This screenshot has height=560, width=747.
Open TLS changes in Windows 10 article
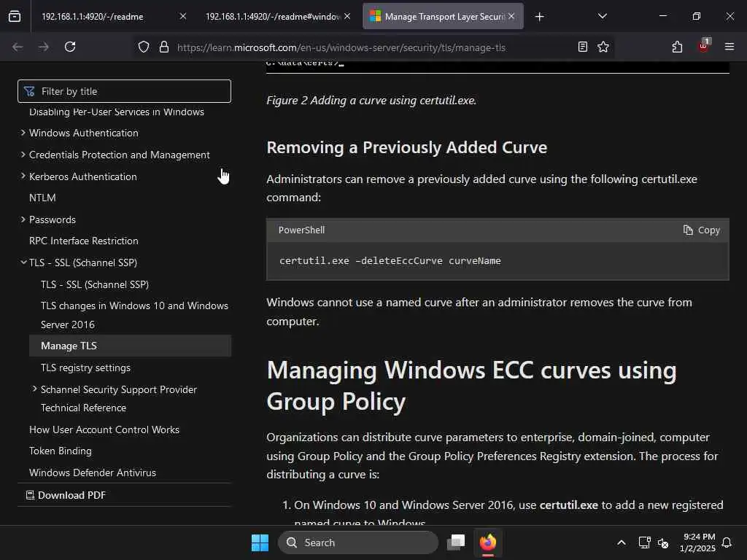click(134, 315)
